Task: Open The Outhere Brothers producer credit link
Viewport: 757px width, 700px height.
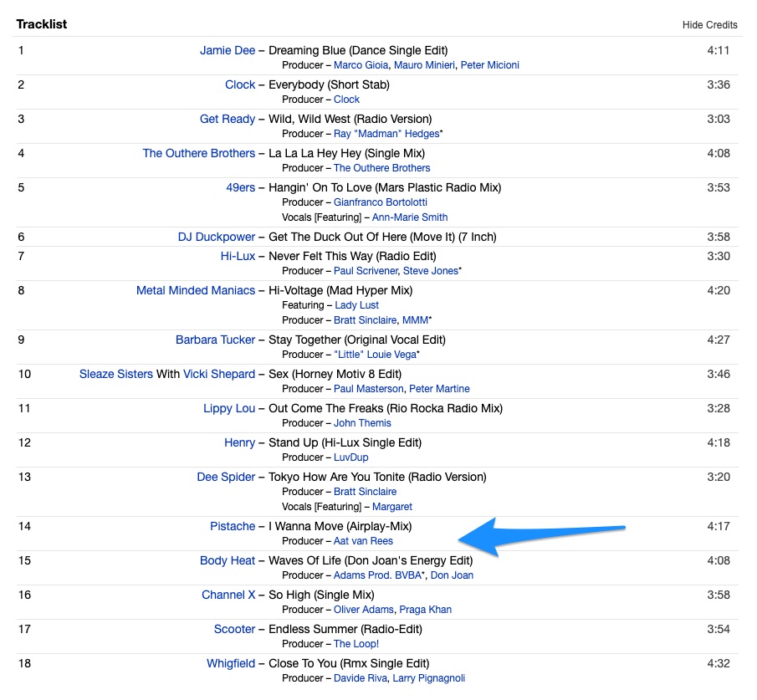Action: pos(382,168)
